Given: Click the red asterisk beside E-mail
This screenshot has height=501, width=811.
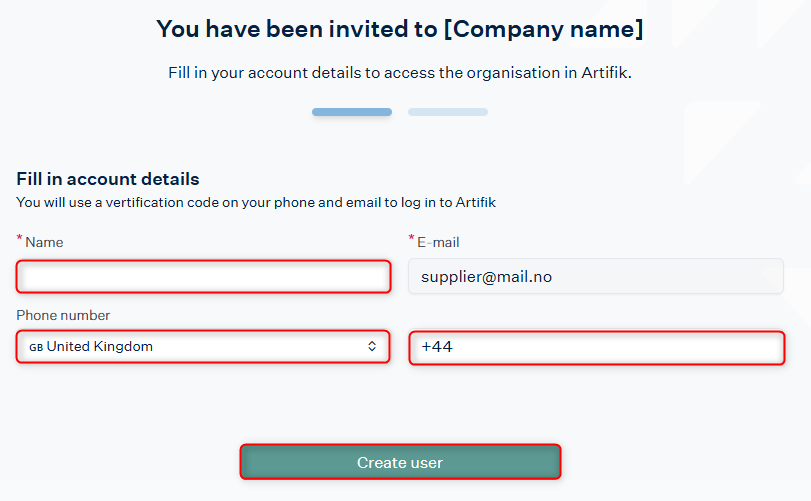Looking at the screenshot, I should coord(411,238).
